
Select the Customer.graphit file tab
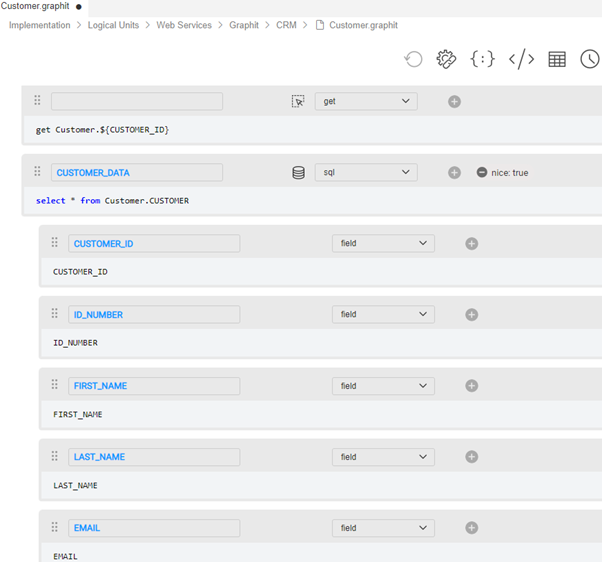(x=36, y=7)
